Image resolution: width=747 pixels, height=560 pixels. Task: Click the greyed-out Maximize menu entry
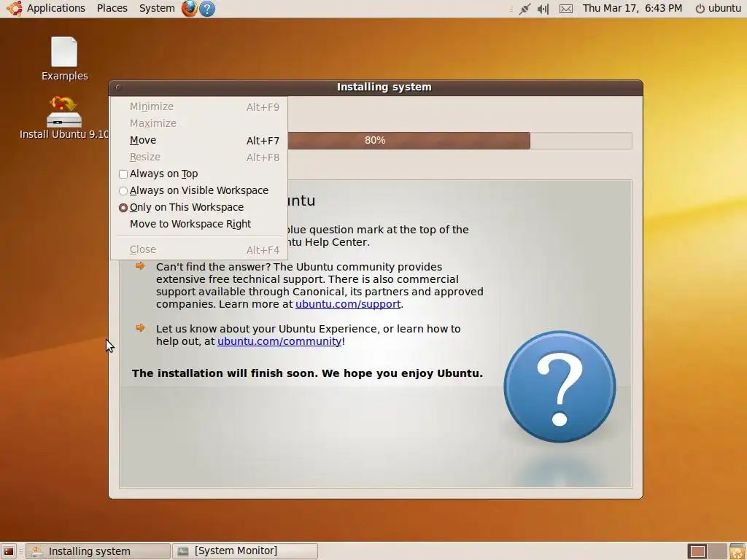[198, 123]
